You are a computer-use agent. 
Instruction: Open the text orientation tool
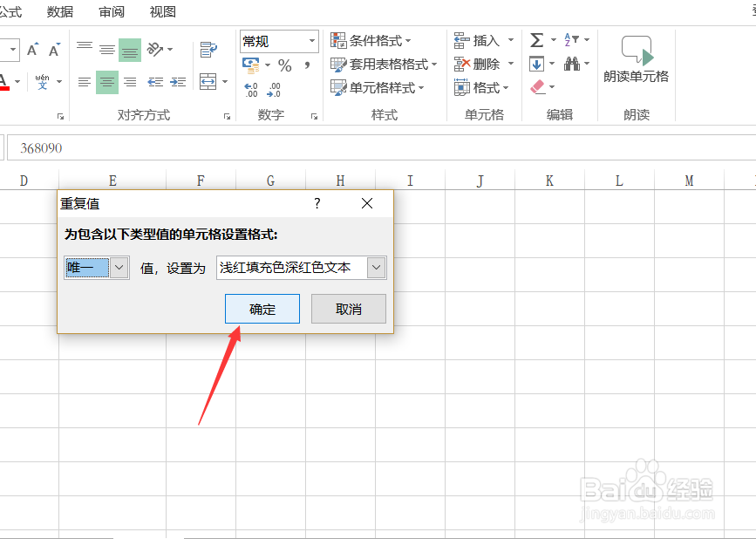(154, 49)
